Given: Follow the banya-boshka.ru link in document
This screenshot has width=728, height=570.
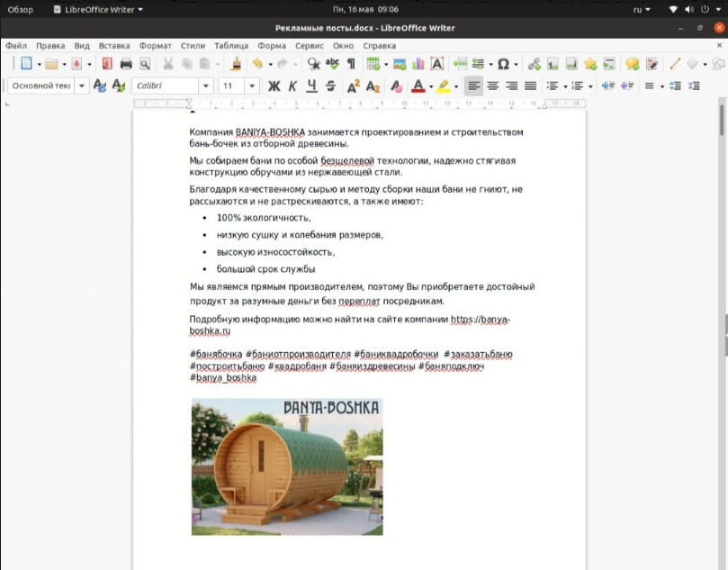Looking at the screenshot, I should tap(480, 320).
